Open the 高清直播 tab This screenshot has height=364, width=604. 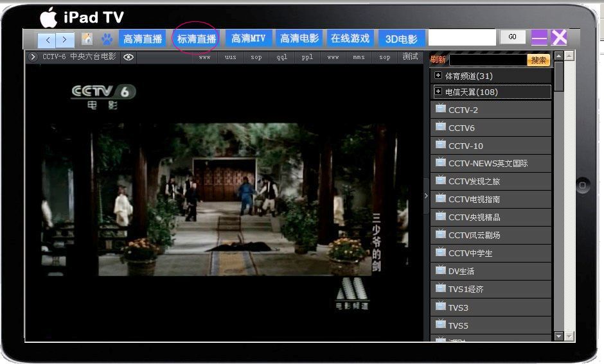point(143,39)
